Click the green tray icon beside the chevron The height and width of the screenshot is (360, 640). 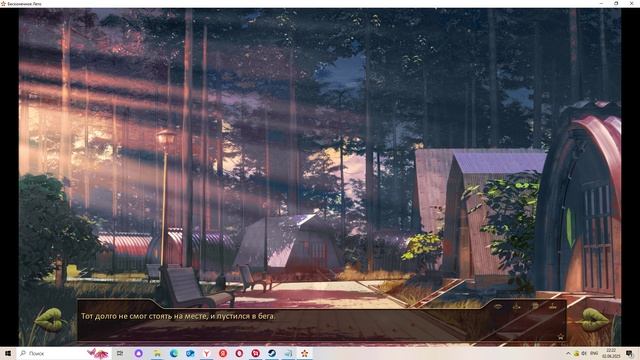coord(576,353)
